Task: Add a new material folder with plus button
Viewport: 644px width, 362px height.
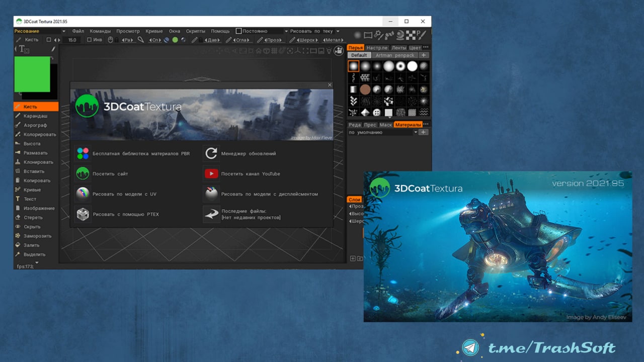Action: pos(424,132)
